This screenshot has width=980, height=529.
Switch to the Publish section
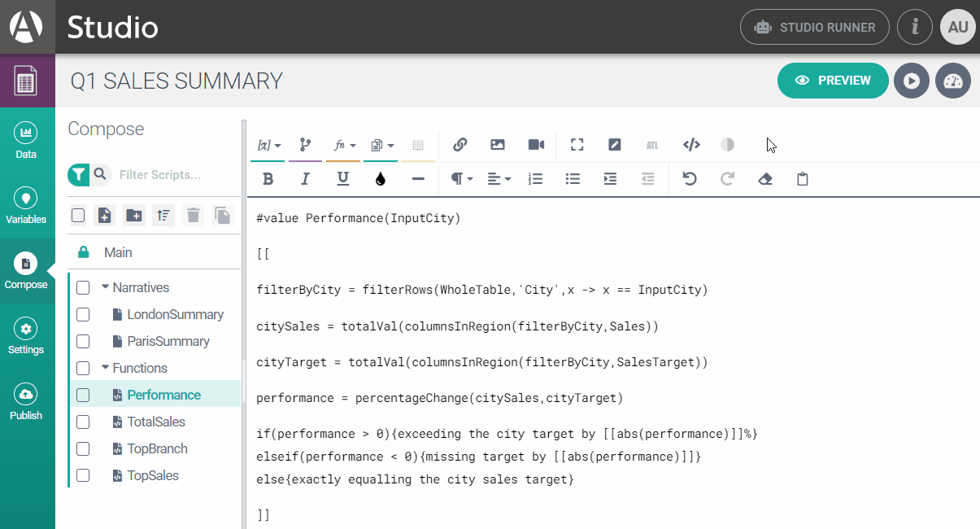click(x=26, y=401)
